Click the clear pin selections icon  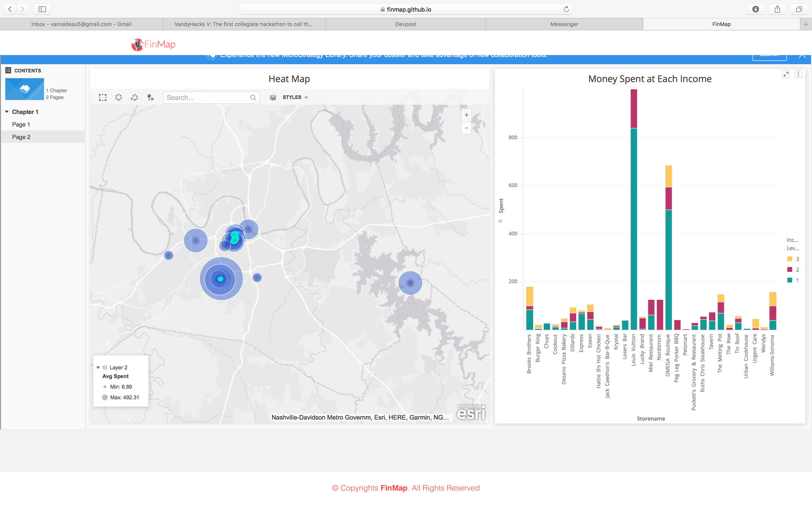(150, 98)
